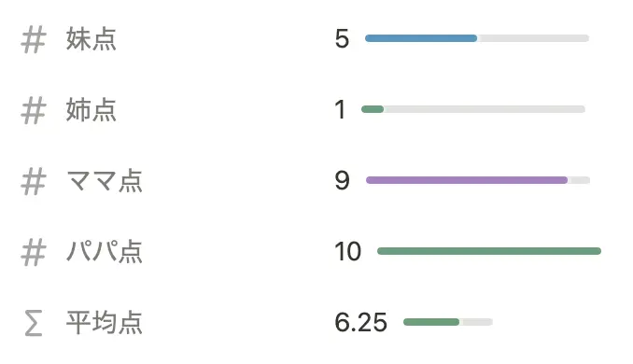Click the number icon beside 姉点
Screen dimensions: 633x364
pyautogui.click(x=33, y=110)
